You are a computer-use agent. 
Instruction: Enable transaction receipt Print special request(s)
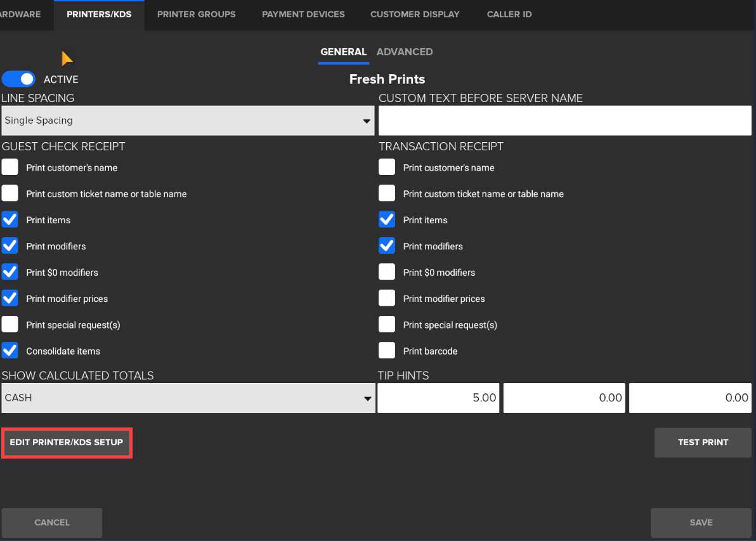pyautogui.click(x=387, y=325)
